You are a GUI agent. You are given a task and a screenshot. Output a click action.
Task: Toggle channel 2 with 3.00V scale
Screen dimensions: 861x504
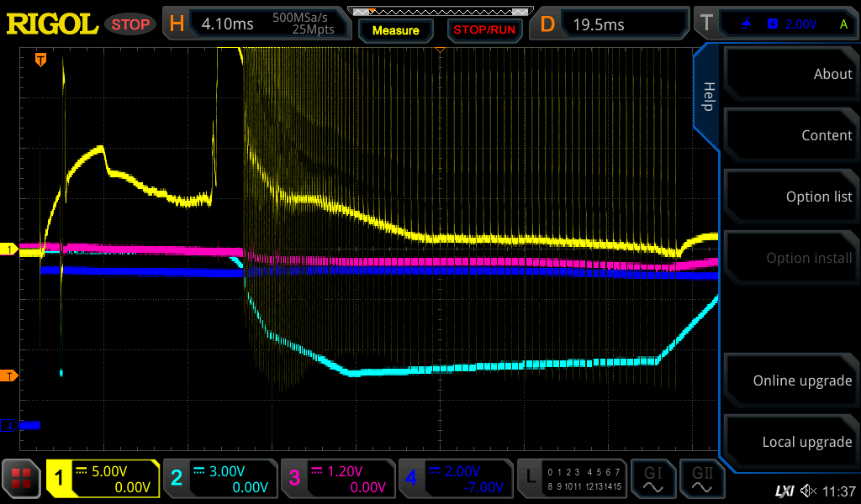click(220, 479)
